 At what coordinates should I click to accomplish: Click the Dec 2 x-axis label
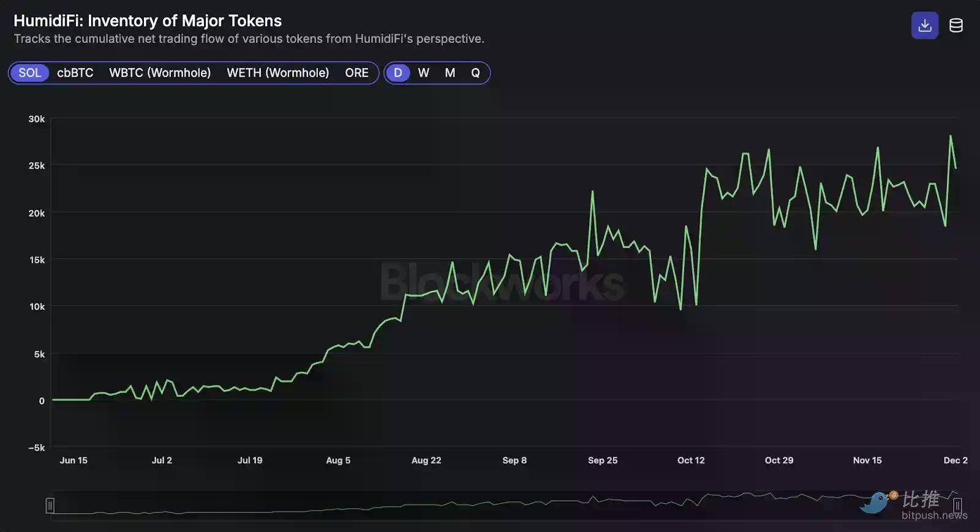(x=956, y=460)
